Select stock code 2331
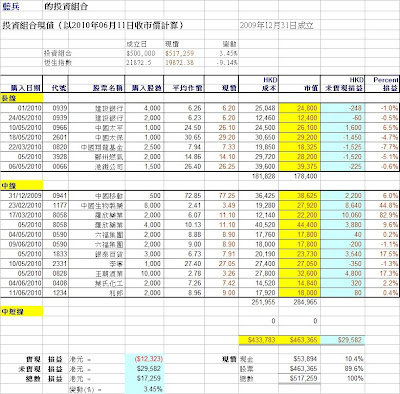The height and width of the screenshot is (394, 400). (56, 264)
